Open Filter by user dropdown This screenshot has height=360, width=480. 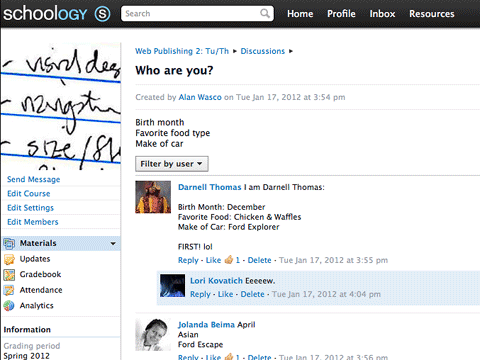point(172,164)
